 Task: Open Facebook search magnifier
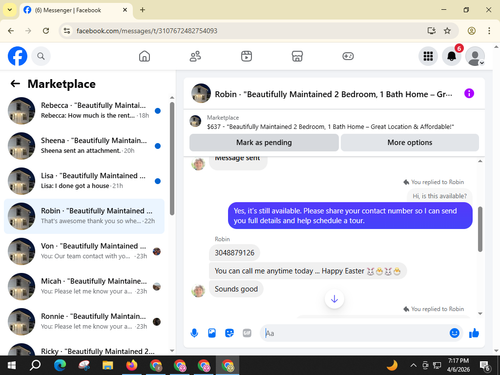point(41,56)
